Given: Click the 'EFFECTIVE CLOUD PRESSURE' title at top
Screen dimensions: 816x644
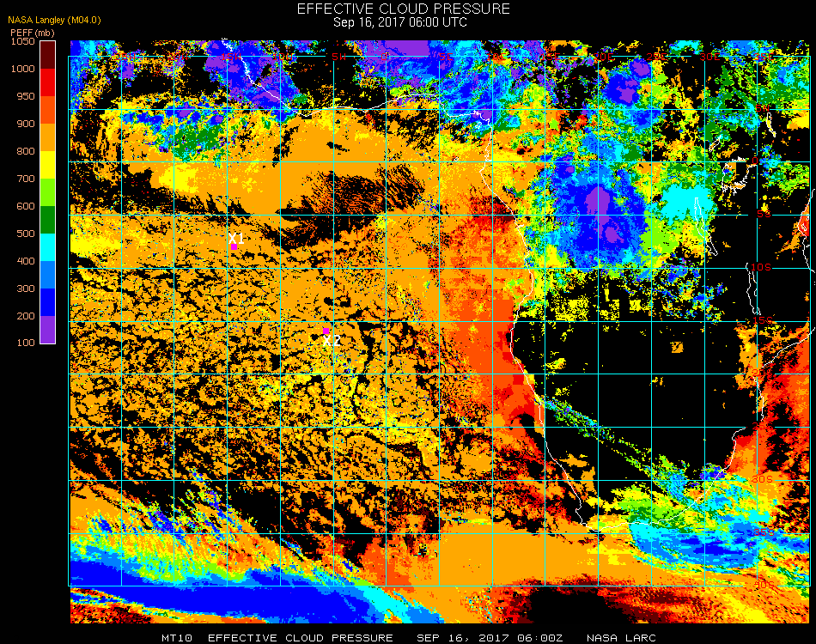Looking at the screenshot, I should click(404, 9).
